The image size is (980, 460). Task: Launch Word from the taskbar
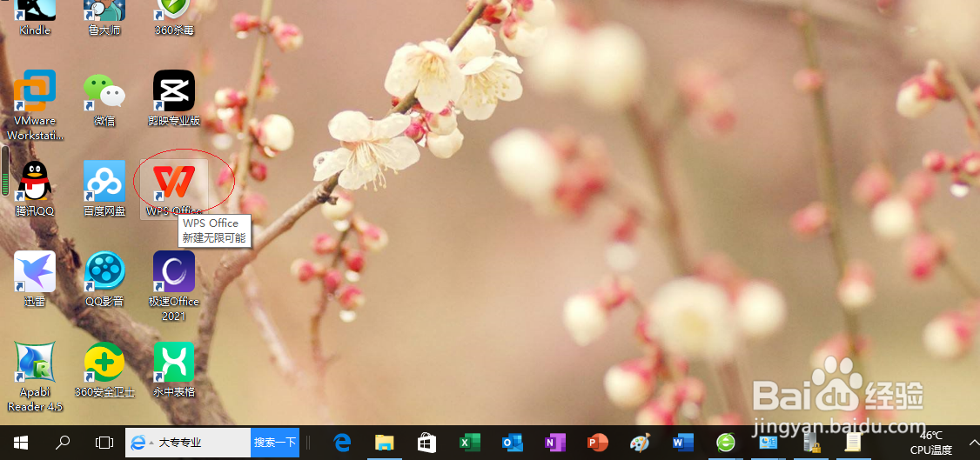[x=681, y=443]
